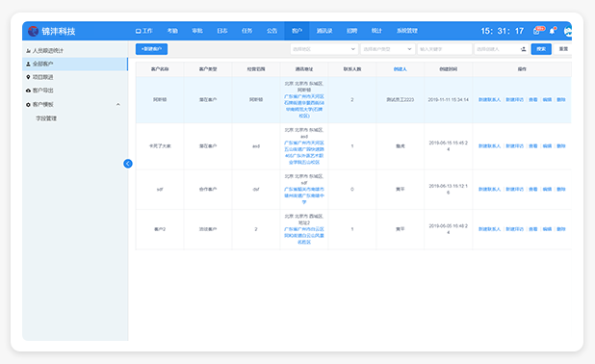This screenshot has width=595, height=364.
Task: Open the 工作 menu in top navigation
Action: tap(143, 31)
